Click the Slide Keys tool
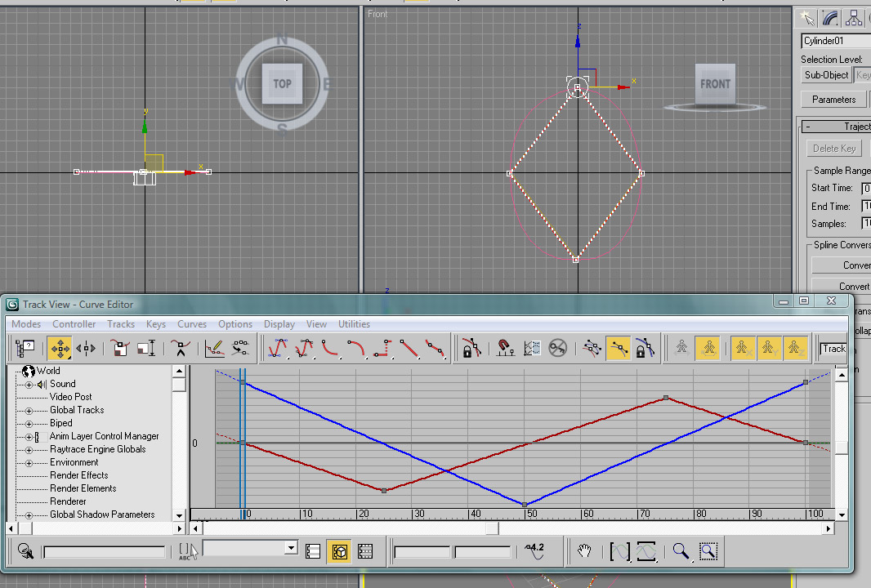871x588 pixels. click(x=86, y=349)
